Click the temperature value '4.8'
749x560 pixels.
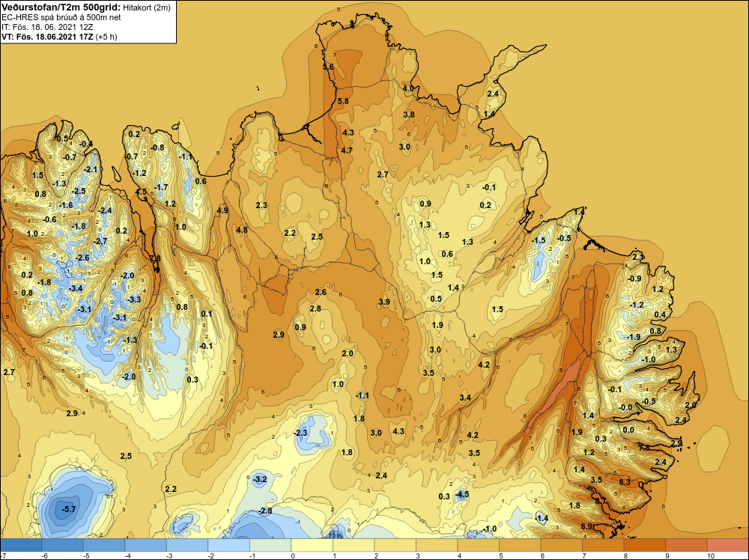[242, 230]
